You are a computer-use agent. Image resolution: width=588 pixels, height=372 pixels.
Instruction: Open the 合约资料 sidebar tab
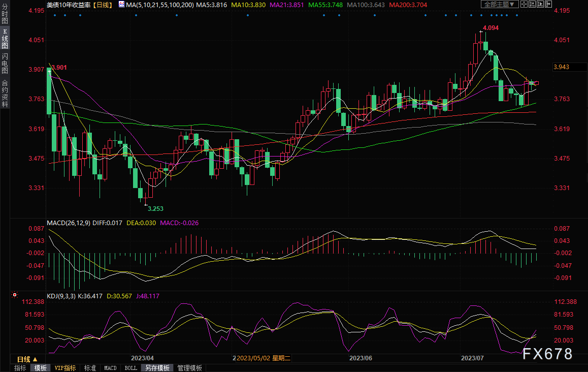pos(5,94)
